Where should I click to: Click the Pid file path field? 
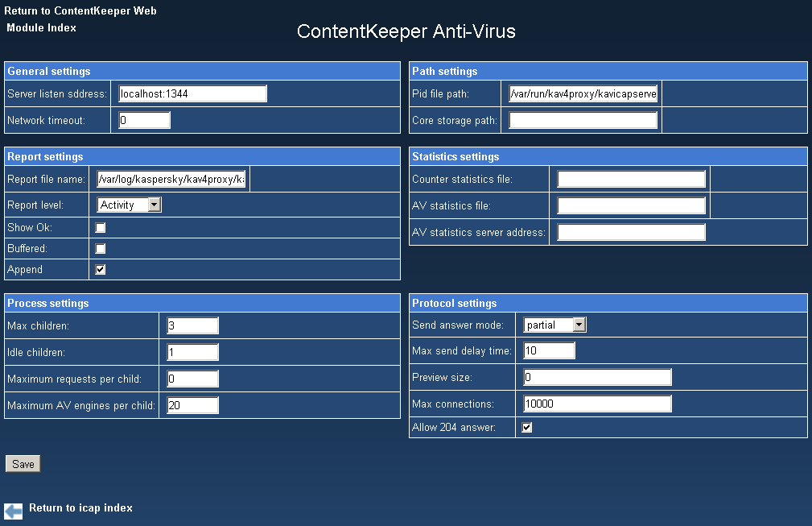point(583,93)
